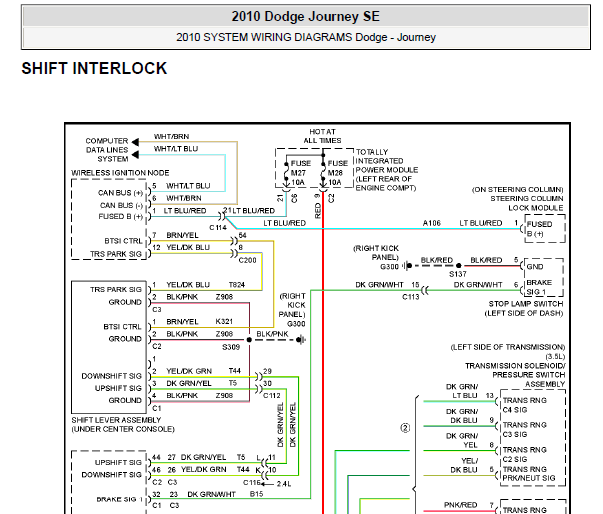Screen dimensions: 603x514
Task: Select the 'C112' connector label
Action: [272, 396]
